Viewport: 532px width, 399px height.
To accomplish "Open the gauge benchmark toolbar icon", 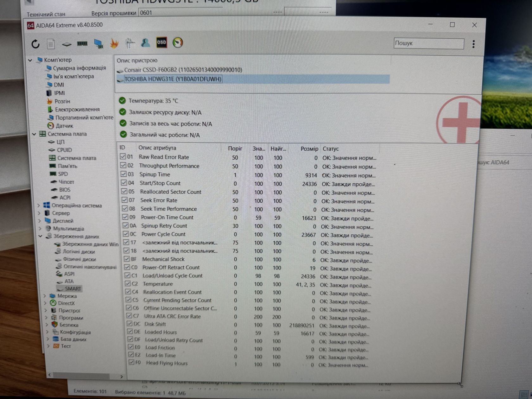I will pyautogui.click(x=178, y=42).
